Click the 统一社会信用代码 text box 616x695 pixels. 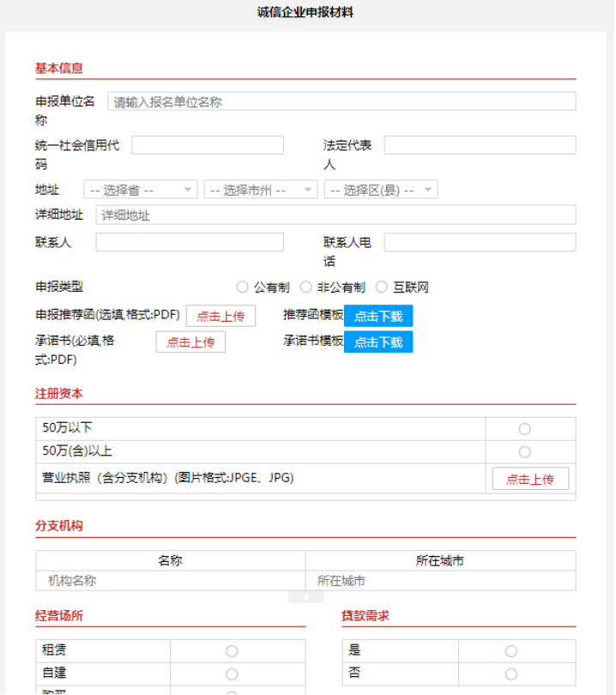[207, 145]
